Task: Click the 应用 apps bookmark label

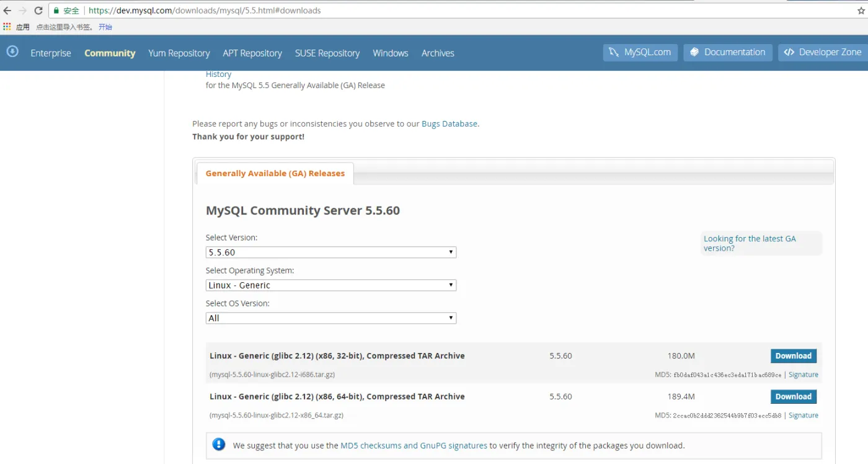Action: pyautogui.click(x=23, y=27)
